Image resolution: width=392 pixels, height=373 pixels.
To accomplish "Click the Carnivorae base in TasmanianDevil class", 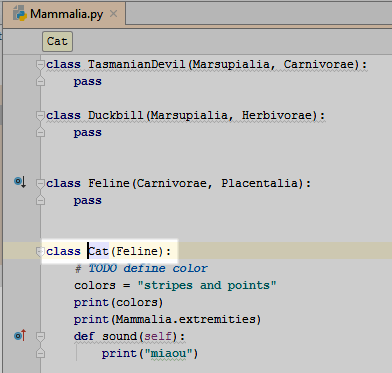I will point(319,64).
